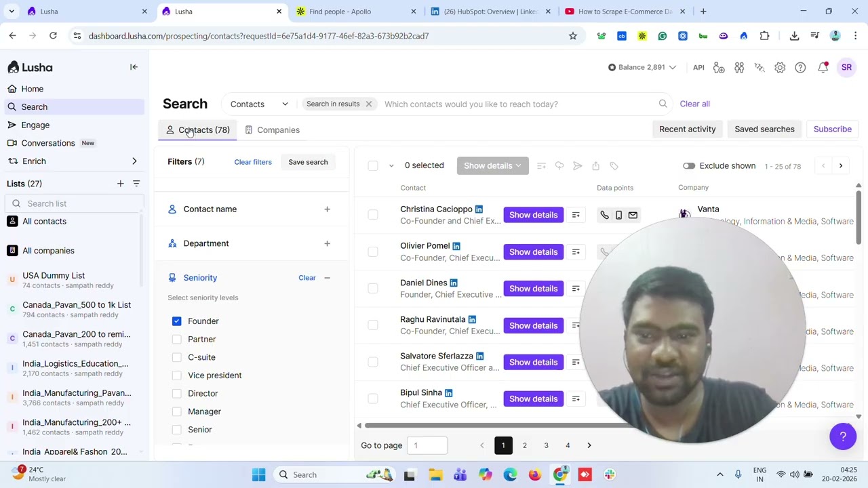Open Recent activity
The width and height of the screenshot is (868, 488).
[687, 129]
